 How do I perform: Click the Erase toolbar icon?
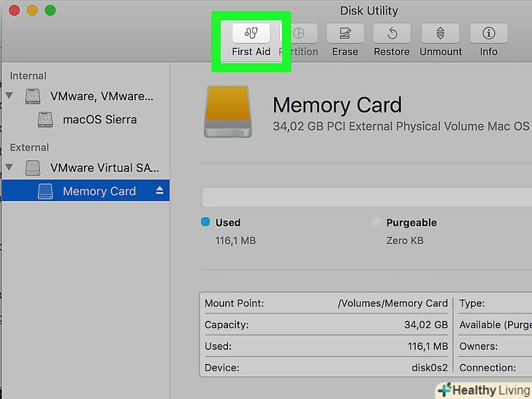tap(345, 33)
